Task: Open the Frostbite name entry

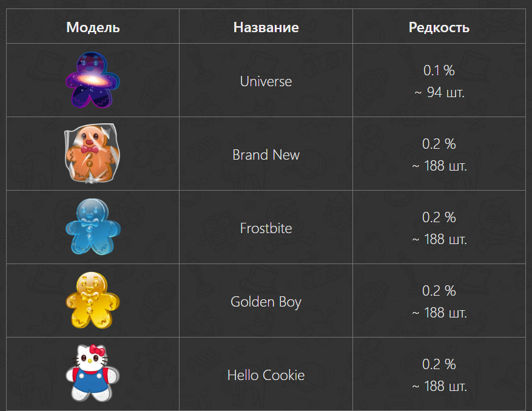Action: tap(266, 228)
